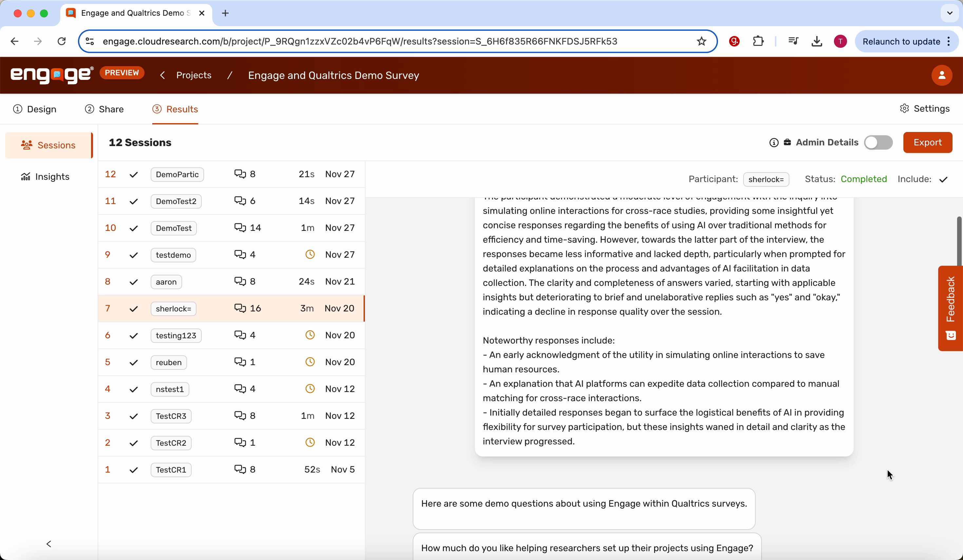Open a new browser tab
This screenshot has width=963, height=560.
[225, 13]
